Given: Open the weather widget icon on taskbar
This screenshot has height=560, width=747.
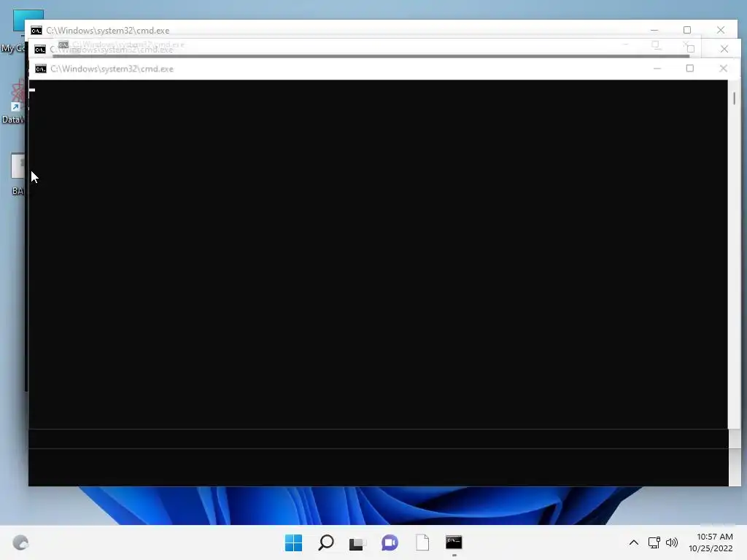Looking at the screenshot, I should [20, 542].
